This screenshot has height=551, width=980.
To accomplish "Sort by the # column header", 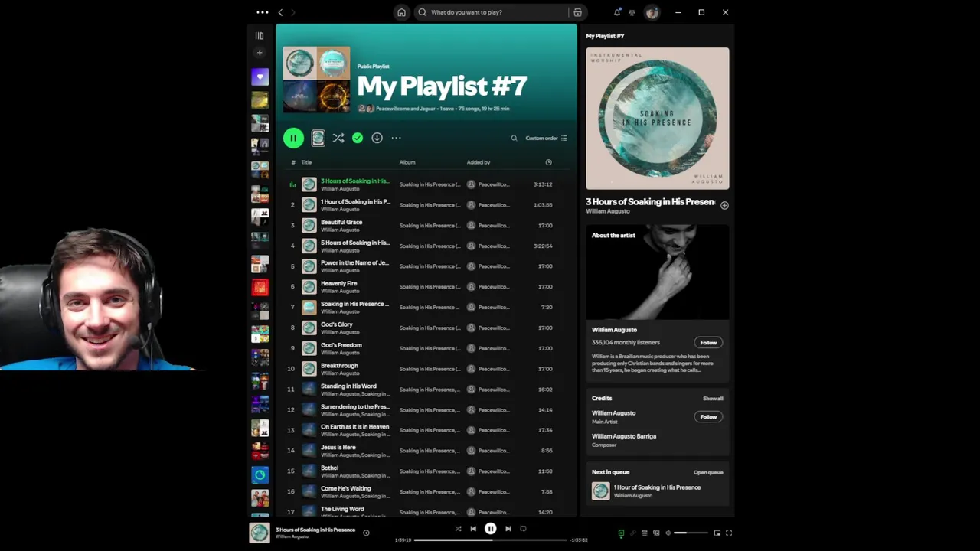I will pos(292,162).
